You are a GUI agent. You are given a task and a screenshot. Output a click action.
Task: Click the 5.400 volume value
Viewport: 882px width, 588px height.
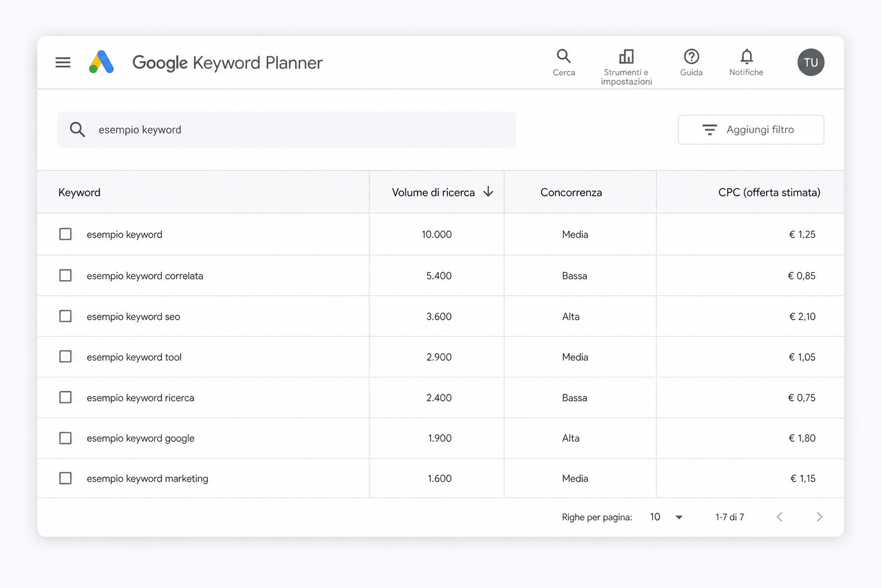pyautogui.click(x=439, y=276)
